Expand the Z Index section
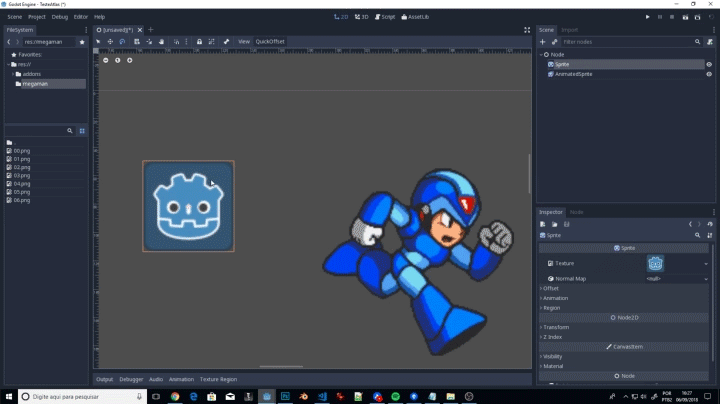 pyautogui.click(x=551, y=337)
